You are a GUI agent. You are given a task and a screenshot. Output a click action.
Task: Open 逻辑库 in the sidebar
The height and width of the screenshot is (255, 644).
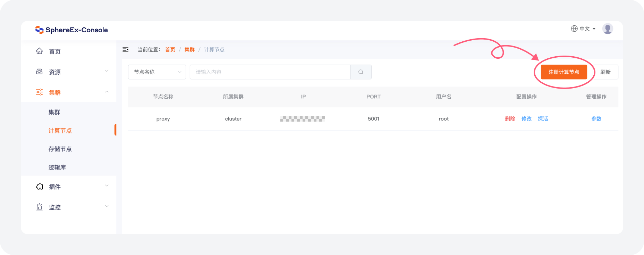tap(57, 167)
